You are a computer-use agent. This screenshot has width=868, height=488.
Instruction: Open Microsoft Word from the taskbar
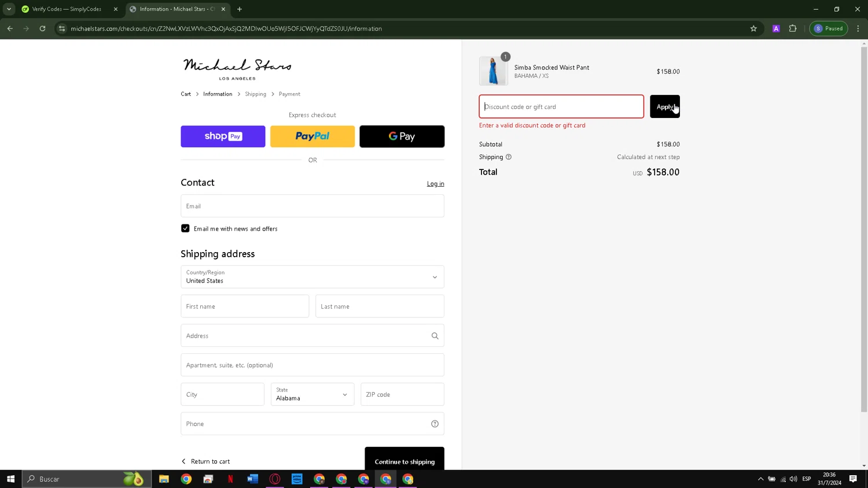click(252, 479)
